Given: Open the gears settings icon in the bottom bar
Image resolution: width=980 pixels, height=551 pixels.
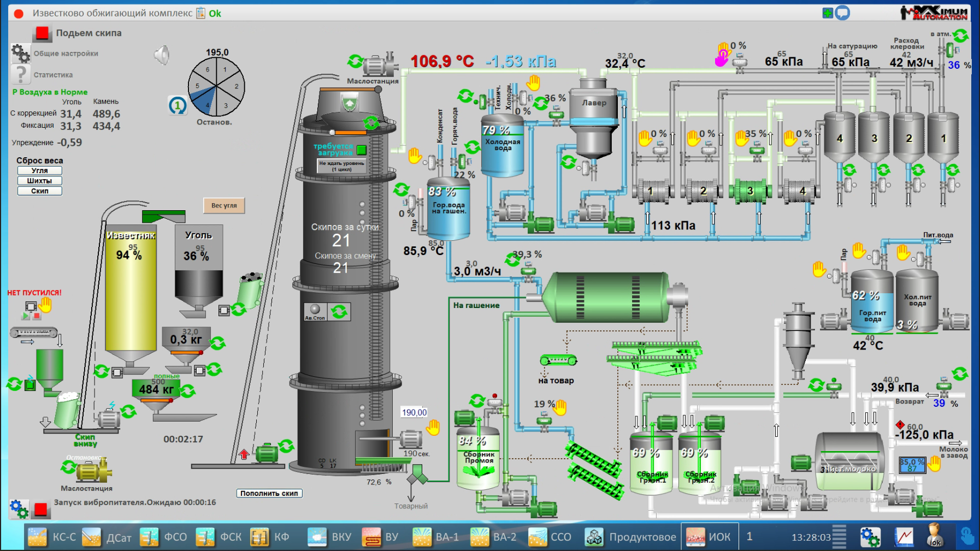Looking at the screenshot, I should pos(870,537).
